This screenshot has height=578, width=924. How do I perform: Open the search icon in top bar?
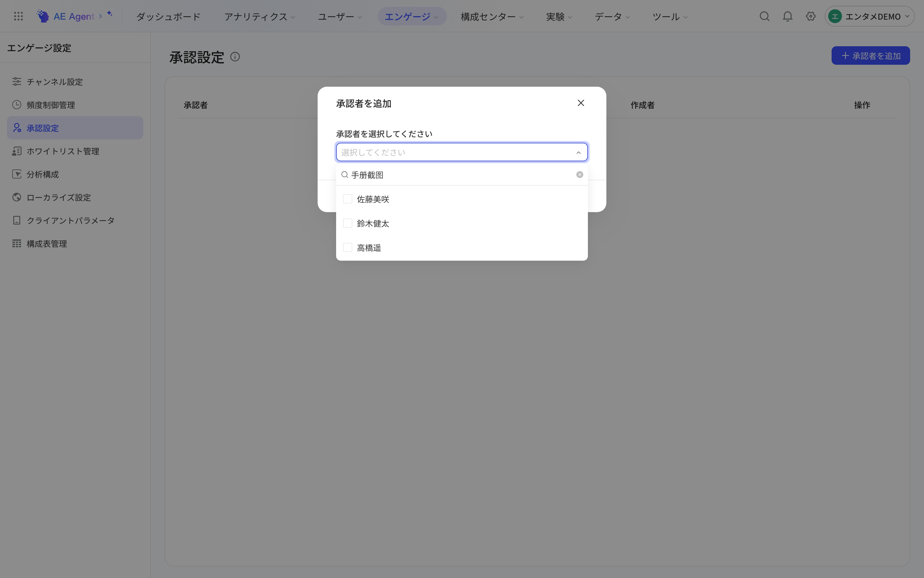pos(764,16)
